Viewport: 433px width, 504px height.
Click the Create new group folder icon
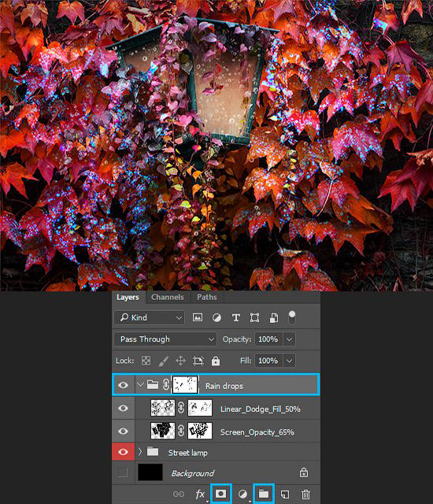tap(264, 494)
